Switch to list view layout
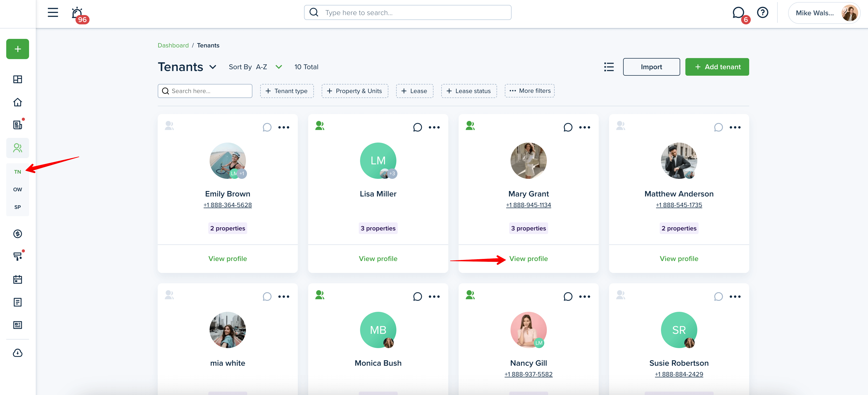 (609, 67)
